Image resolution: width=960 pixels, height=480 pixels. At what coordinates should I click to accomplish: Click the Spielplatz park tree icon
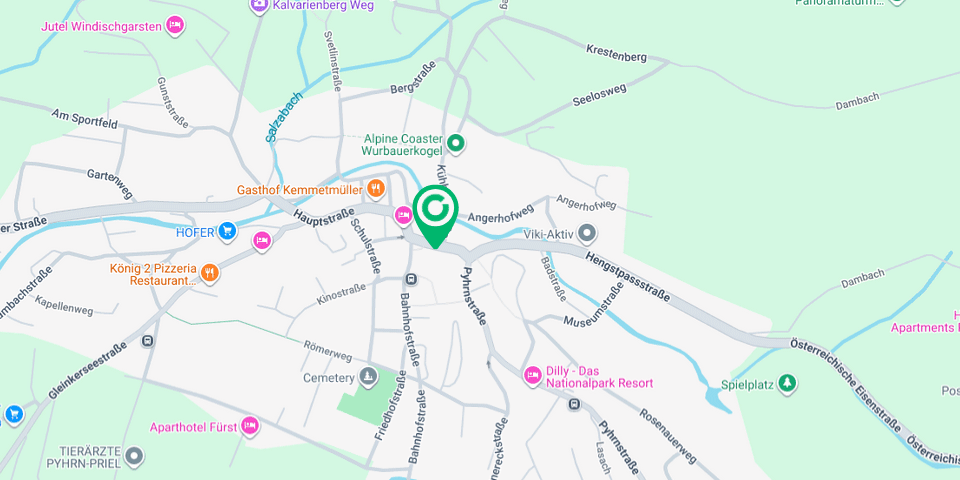pyautogui.click(x=787, y=384)
